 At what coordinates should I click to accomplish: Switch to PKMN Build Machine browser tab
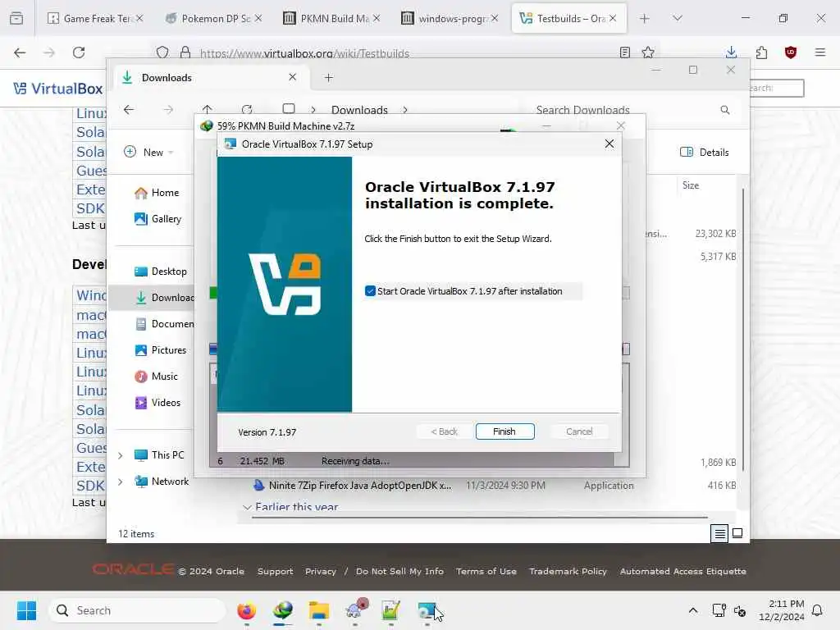[x=331, y=18]
